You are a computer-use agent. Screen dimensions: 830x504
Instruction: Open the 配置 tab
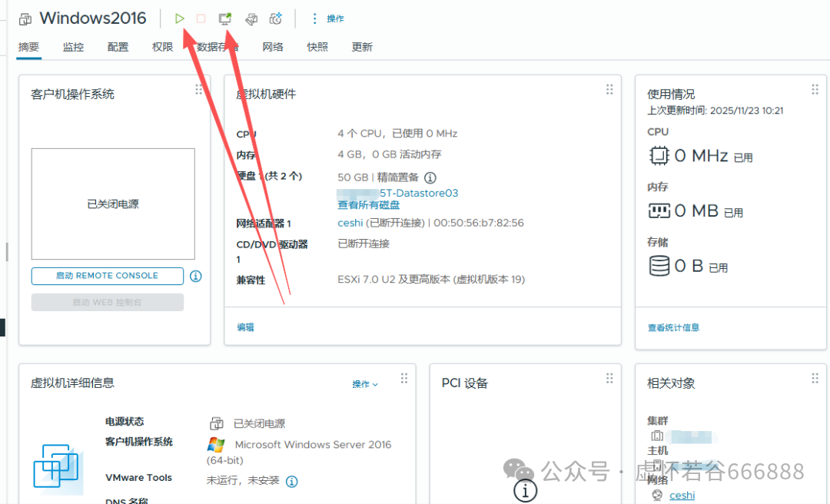[118, 47]
